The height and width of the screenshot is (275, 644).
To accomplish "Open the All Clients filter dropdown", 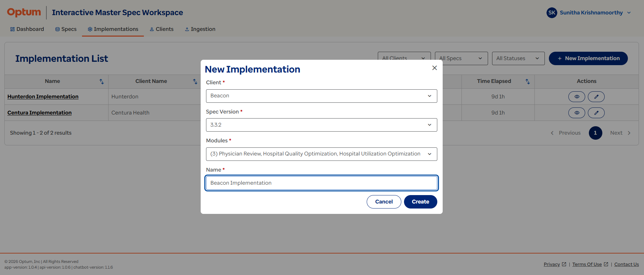I will coord(404,58).
